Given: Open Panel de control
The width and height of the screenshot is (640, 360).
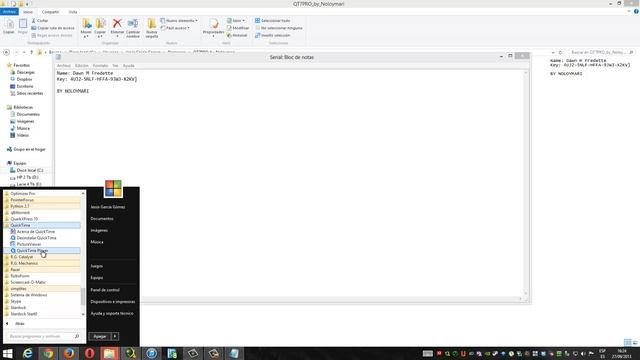Looking at the screenshot, I should pyautogui.click(x=105, y=290).
